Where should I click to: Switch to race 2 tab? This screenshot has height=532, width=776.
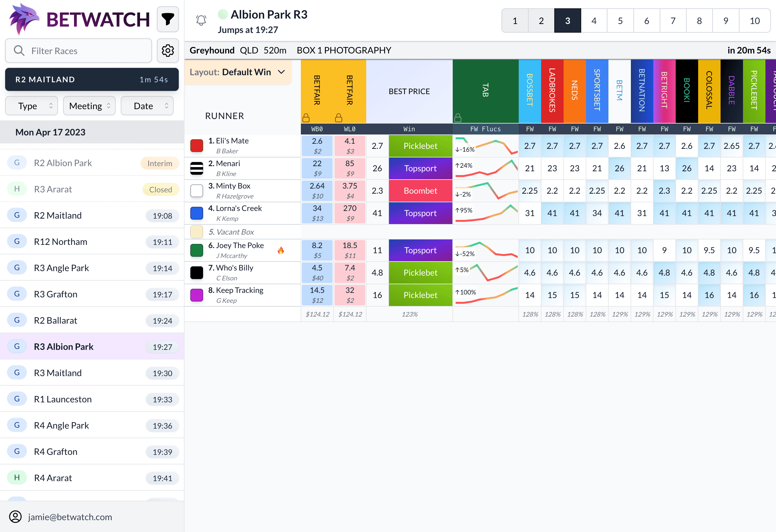pos(541,21)
